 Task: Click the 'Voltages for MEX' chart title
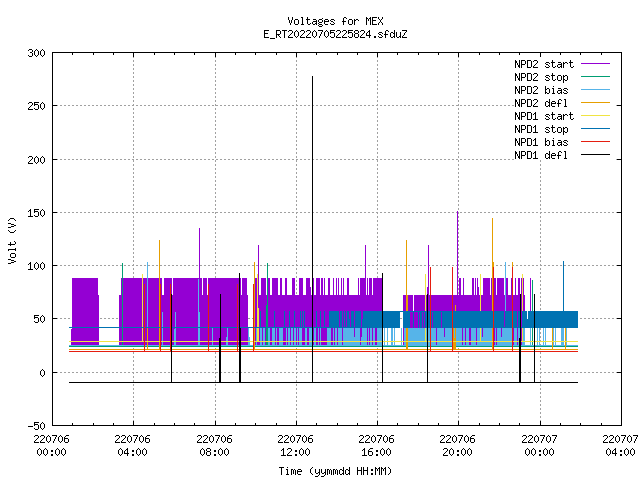tap(335, 21)
